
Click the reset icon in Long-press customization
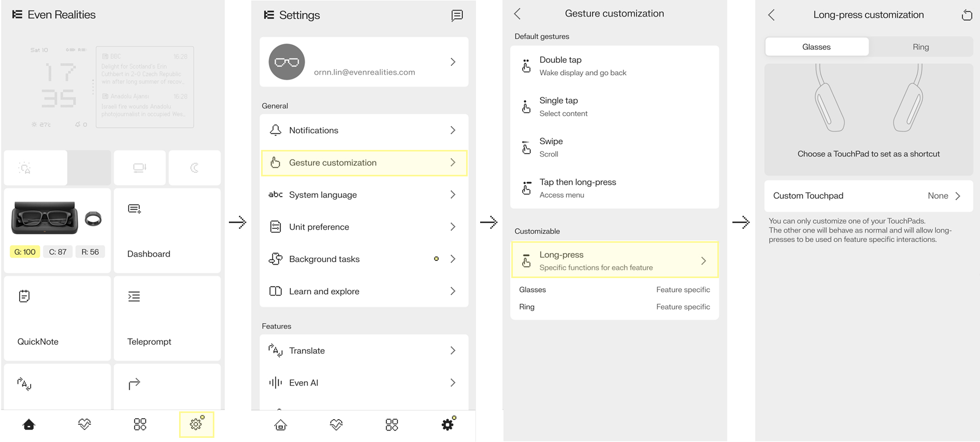(967, 15)
